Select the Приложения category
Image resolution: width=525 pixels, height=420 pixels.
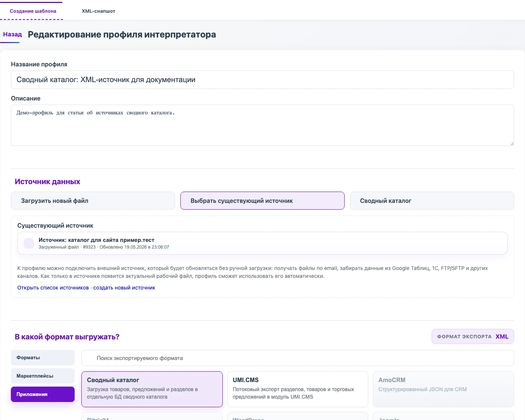click(43, 394)
